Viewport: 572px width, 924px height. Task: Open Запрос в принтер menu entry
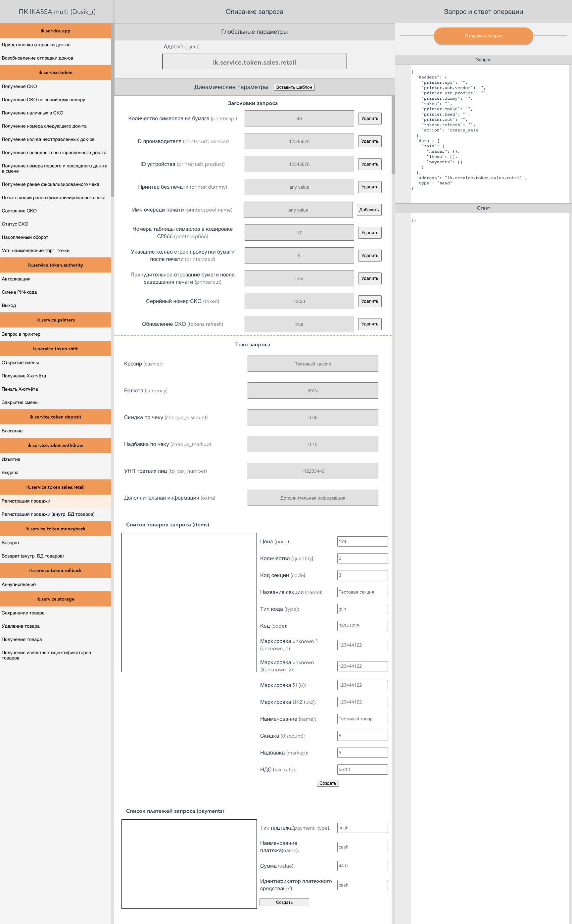pos(21,334)
